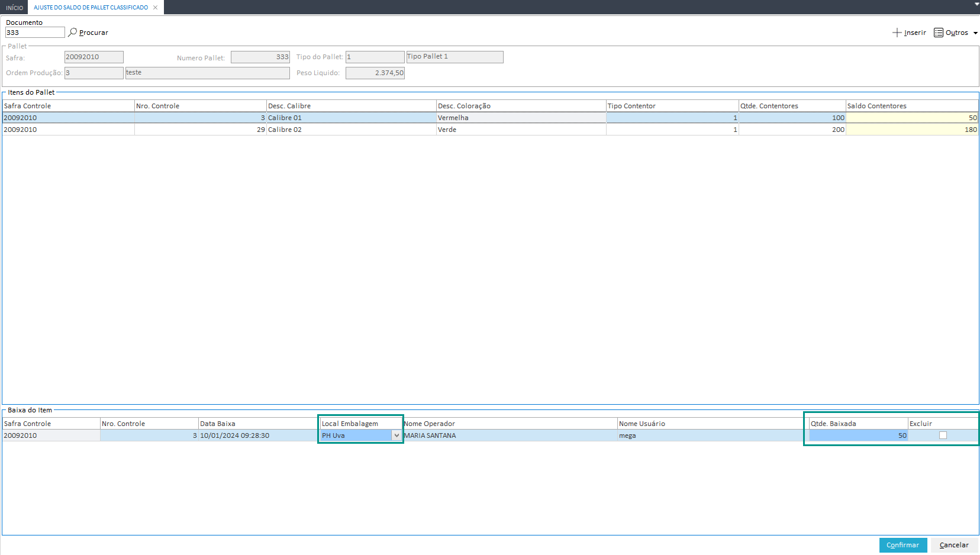Screen dimensions: 980x555
Task: Click the Nome Usuário column header
Action: coord(713,424)
